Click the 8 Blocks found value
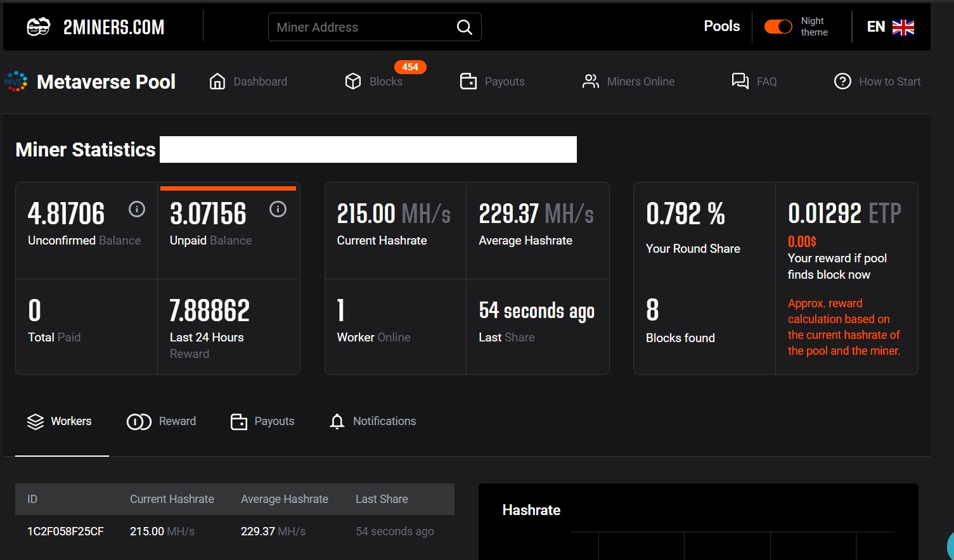This screenshot has height=560, width=954. (x=652, y=311)
